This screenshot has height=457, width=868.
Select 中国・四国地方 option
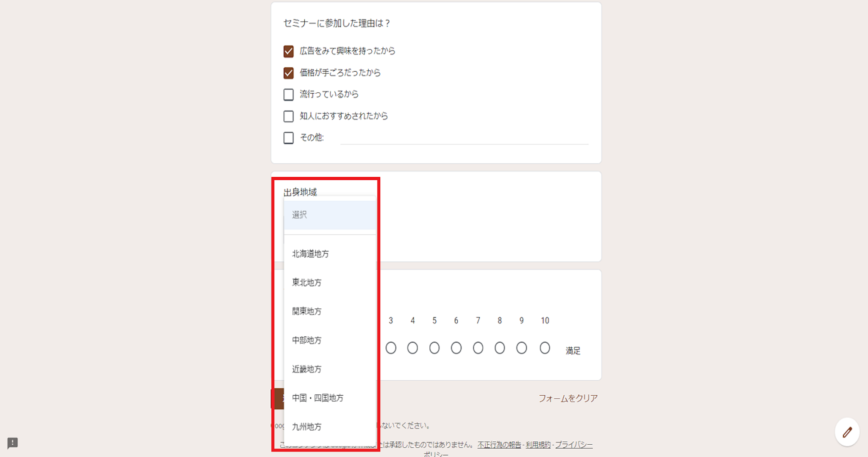click(330, 398)
